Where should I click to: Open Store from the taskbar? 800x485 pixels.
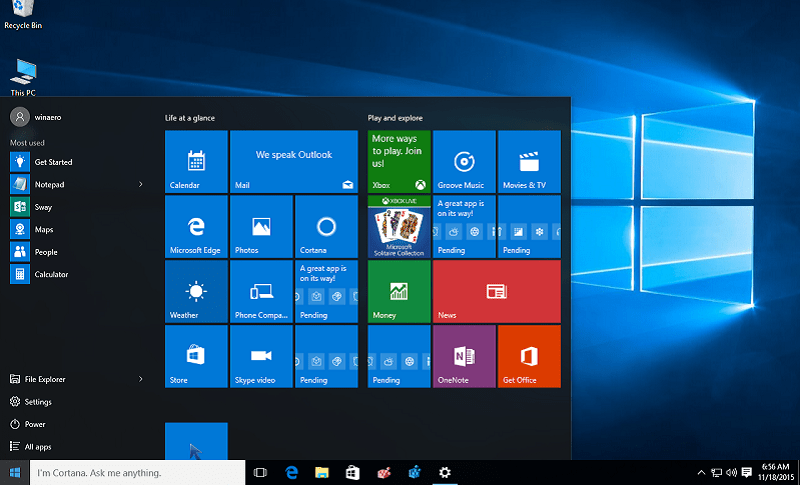[x=353, y=473]
